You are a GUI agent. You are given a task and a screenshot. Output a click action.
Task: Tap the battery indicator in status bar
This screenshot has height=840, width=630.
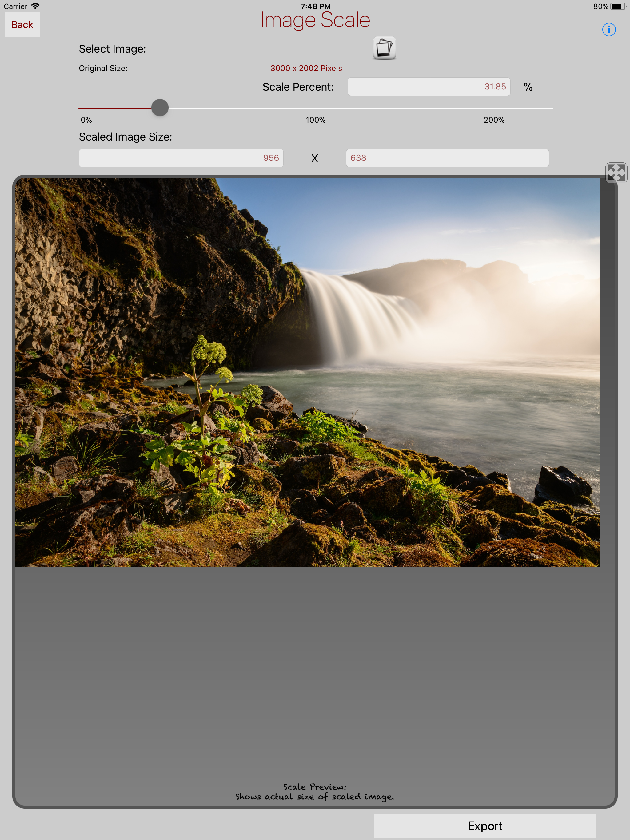[618, 6]
